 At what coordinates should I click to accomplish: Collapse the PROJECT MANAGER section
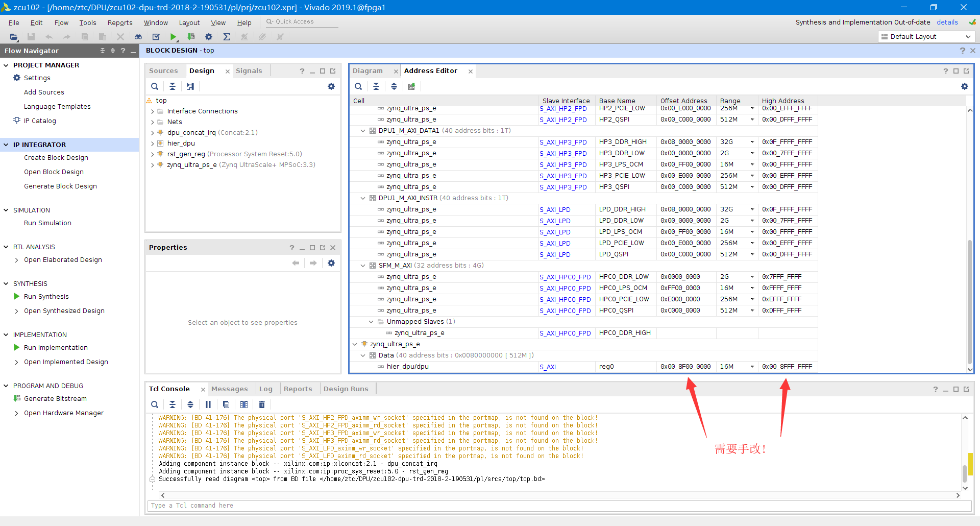[6, 65]
